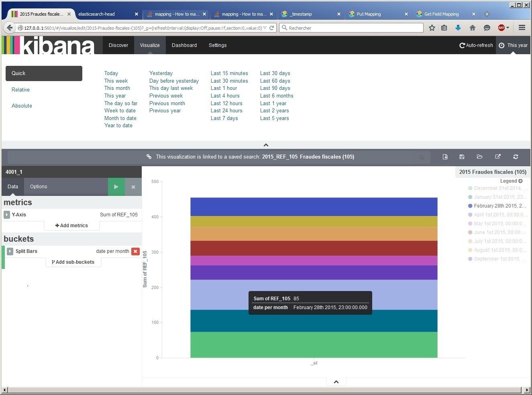Apply changes with the green play button
Viewport: 532px width, 395px height.
click(x=116, y=187)
